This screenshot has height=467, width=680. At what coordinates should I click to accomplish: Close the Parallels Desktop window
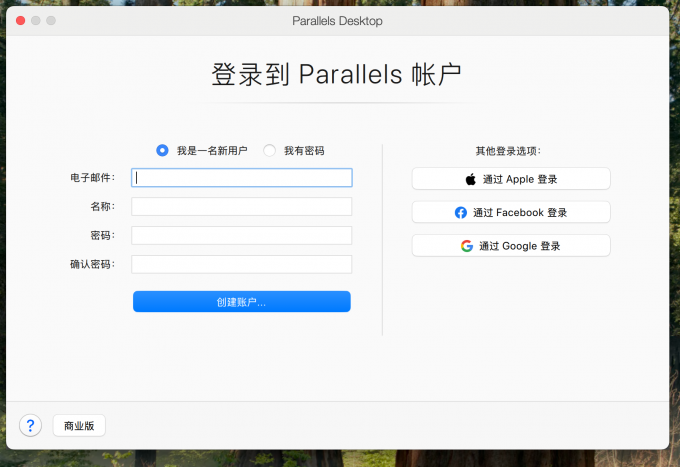[x=20, y=20]
